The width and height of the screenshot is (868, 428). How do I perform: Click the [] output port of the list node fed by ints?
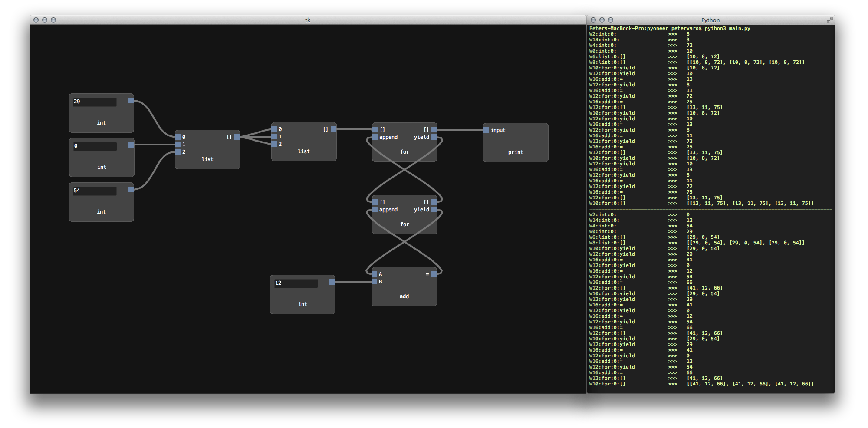[237, 137]
